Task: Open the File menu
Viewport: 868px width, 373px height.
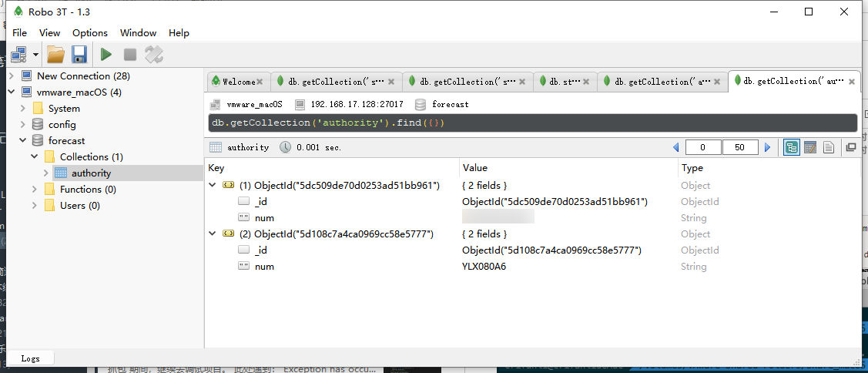Action: click(19, 32)
